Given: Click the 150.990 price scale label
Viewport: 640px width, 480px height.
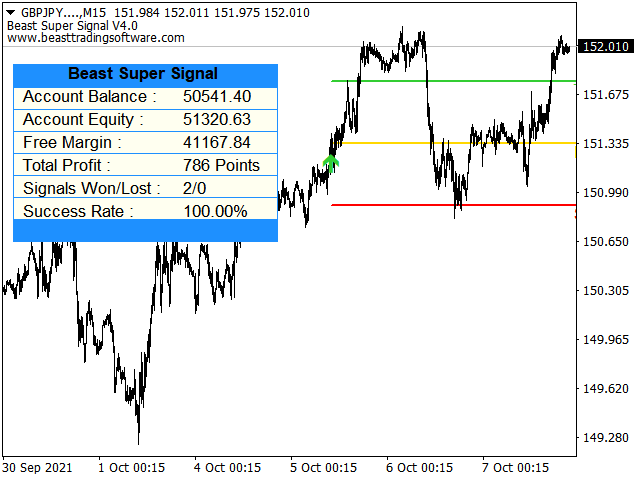Looking at the screenshot, I should (606, 193).
